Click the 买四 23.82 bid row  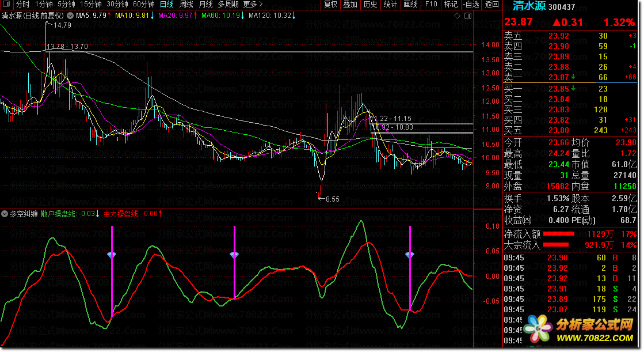570,120
